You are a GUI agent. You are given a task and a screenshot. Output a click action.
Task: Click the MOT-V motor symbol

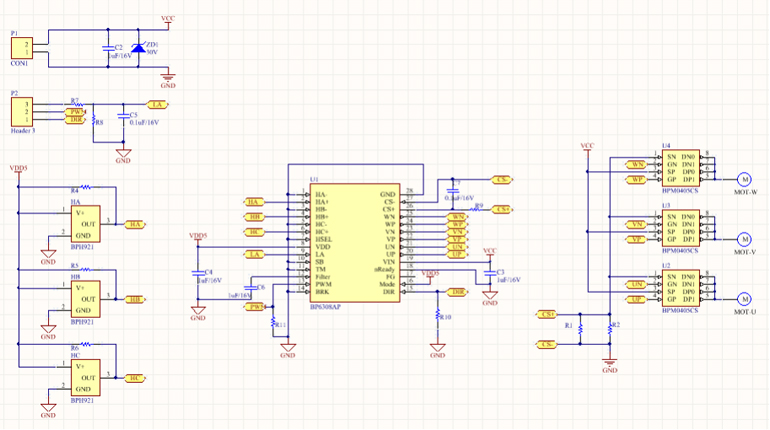coord(743,238)
